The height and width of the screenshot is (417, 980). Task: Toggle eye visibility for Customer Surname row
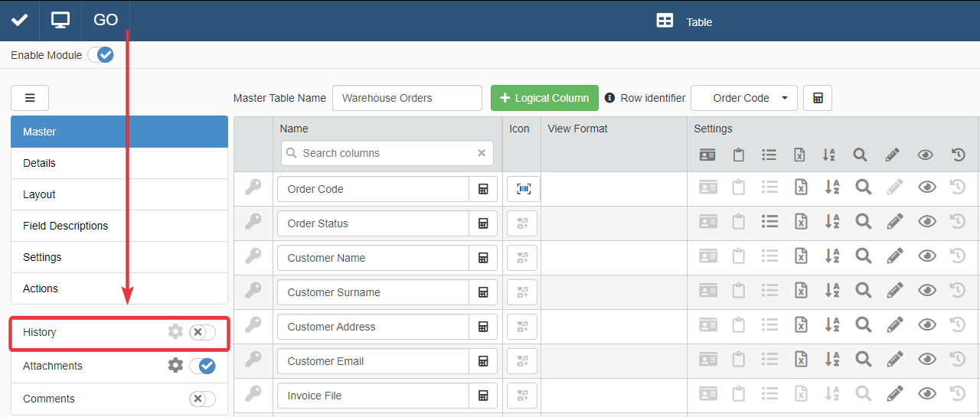tap(926, 292)
